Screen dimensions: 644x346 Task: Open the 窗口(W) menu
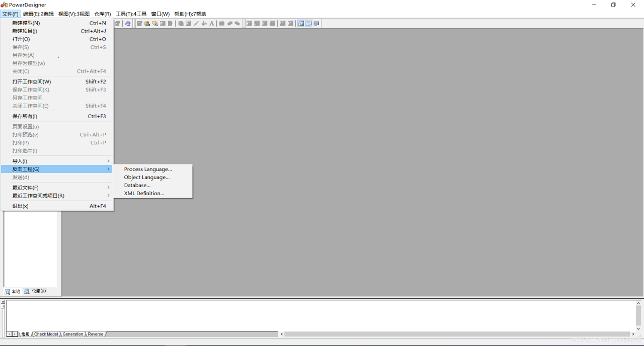coord(160,14)
